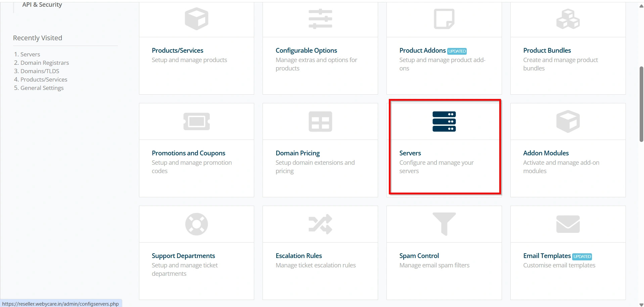Click the Product Bundles stacked cubes icon
The width and height of the screenshot is (644, 307).
(x=568, y=19)
